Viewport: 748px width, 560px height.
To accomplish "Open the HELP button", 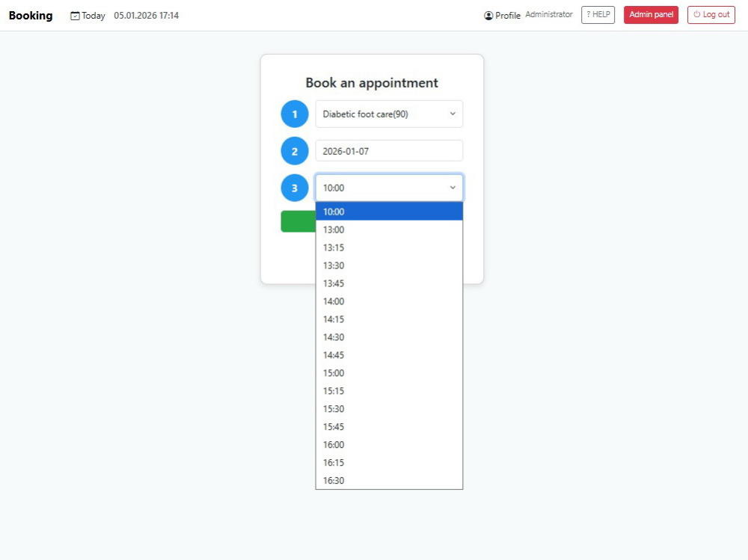I will [598, 15].
